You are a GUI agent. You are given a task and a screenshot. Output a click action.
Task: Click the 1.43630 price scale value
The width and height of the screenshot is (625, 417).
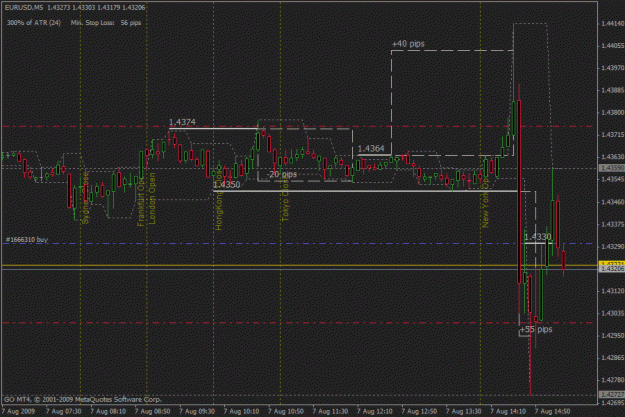click(x=612, y=157)
